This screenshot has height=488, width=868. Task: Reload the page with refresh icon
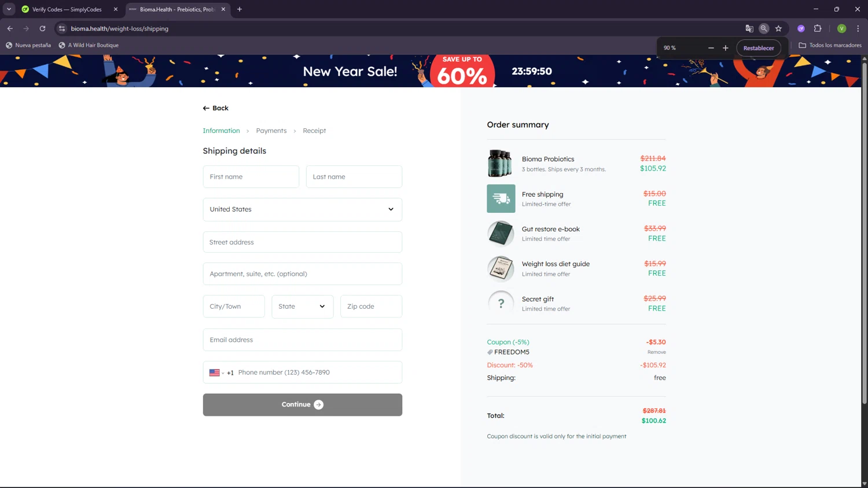click(x=42, y=28)
